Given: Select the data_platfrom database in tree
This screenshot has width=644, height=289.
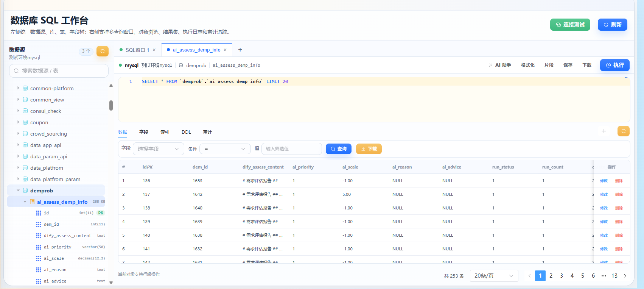Looking at the screenshot, I should click(x=47, y=168).
